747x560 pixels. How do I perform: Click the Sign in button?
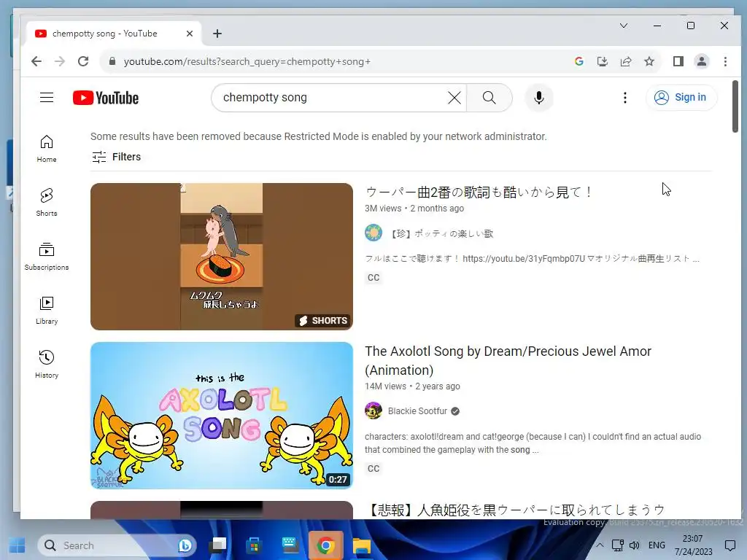(681, 97)
